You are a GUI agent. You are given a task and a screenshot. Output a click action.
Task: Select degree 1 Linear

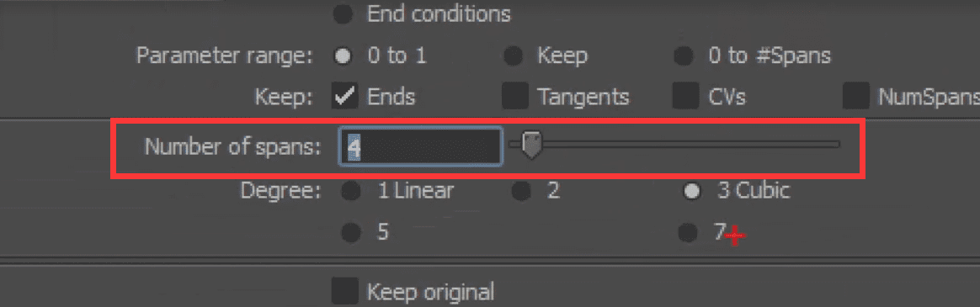[350, 191]
